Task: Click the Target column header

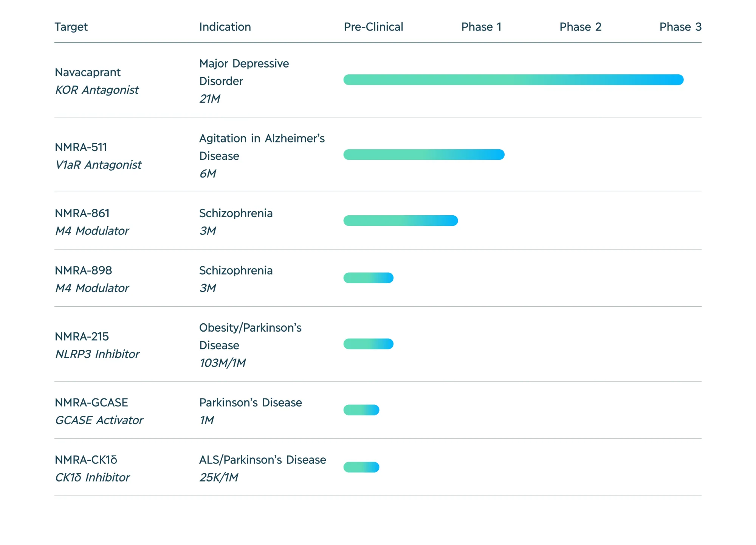Action: coord(71,27)
